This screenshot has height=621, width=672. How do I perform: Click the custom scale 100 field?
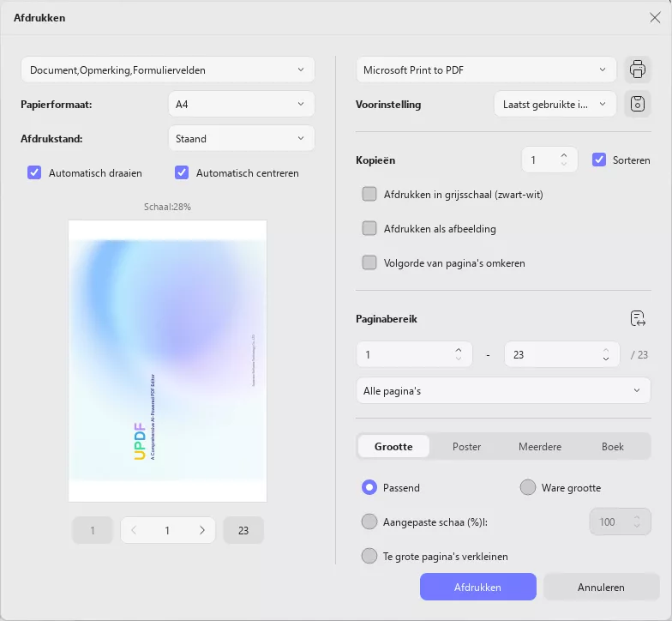[620, 522]
